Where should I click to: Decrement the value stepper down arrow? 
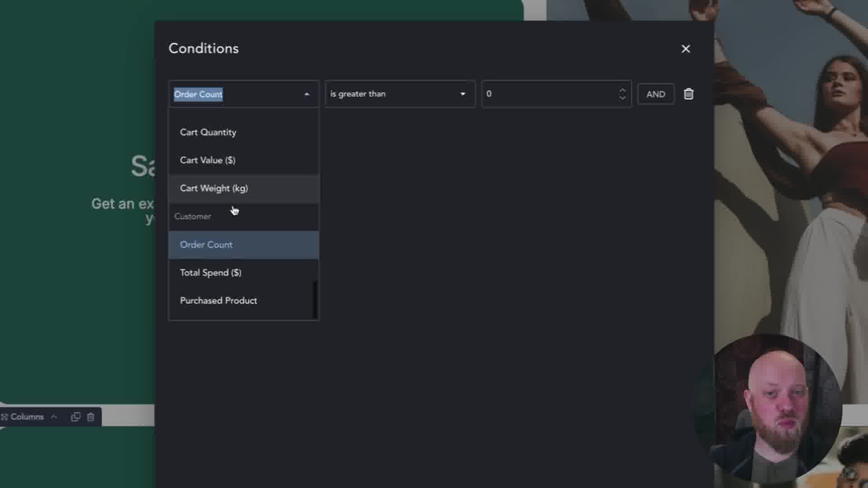point(623,98)
